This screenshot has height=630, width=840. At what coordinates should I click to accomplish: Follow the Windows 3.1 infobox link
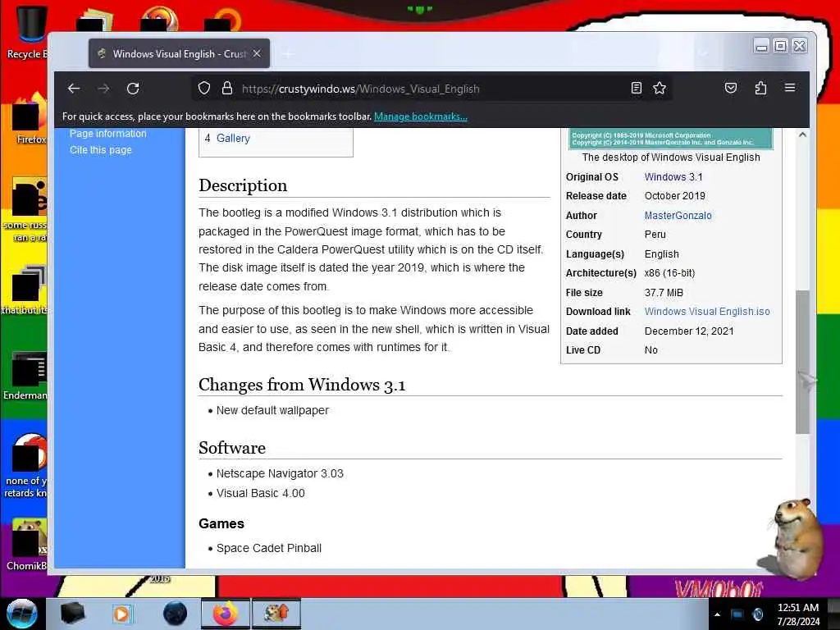click(673, 177)
